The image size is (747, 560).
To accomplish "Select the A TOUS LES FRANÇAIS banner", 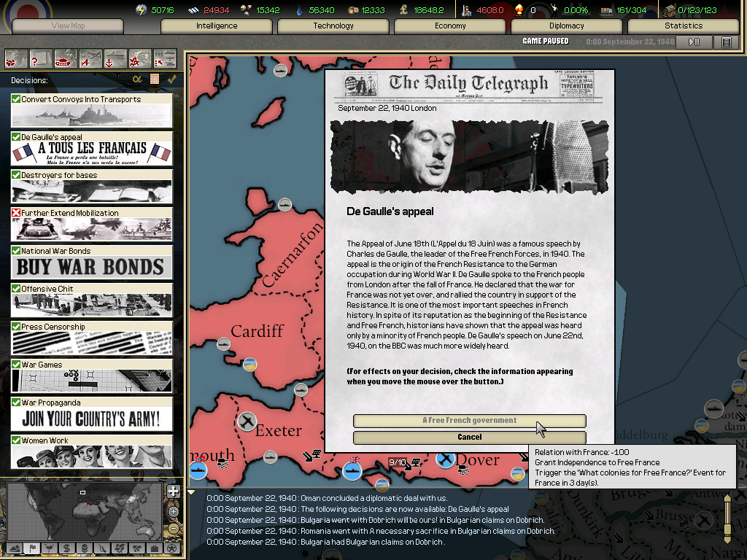I will pyautogui.click(x=91, y=153).
